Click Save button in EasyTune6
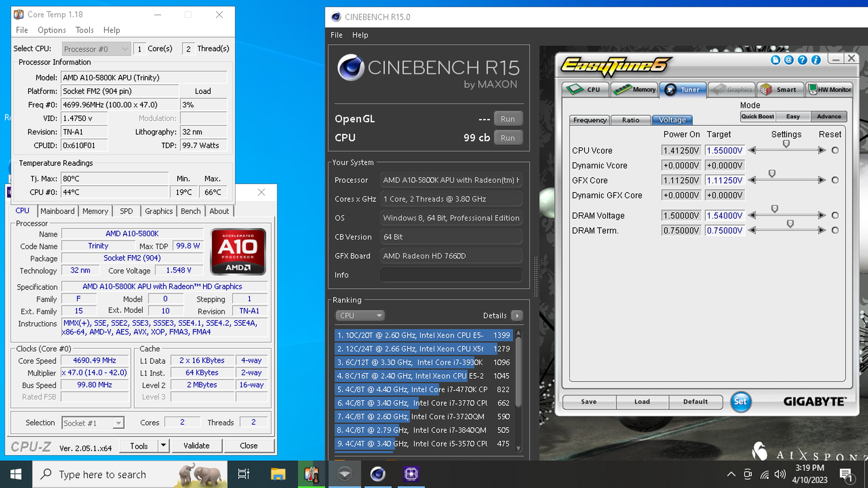Screen dimensions: 868x488 589,402
